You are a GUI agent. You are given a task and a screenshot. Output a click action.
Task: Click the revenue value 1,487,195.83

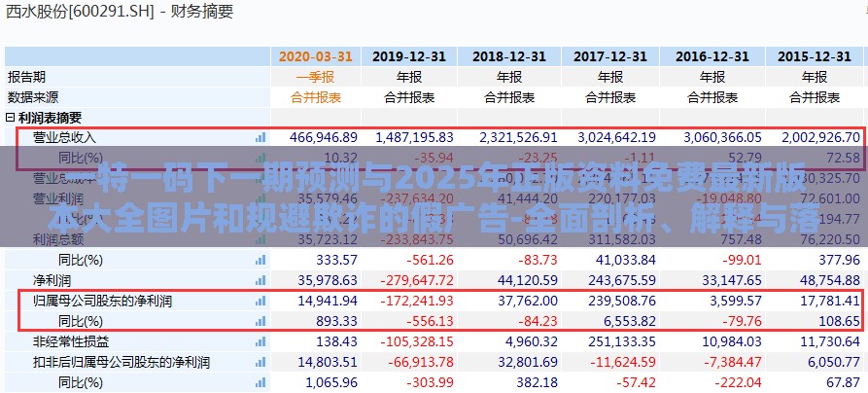pos(415,137)
